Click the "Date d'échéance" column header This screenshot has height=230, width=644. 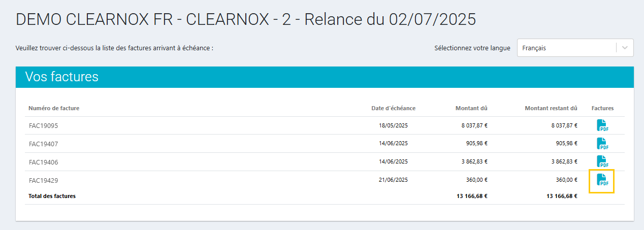[393, 108]
